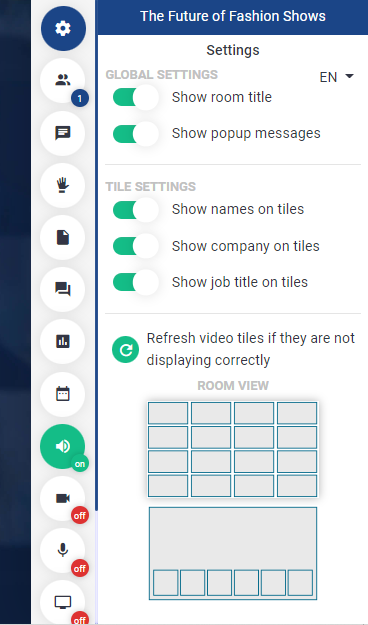This screenshot has width=368, height=625.
Task: Select the grid room view layout
Action: [x=233, y=449]
